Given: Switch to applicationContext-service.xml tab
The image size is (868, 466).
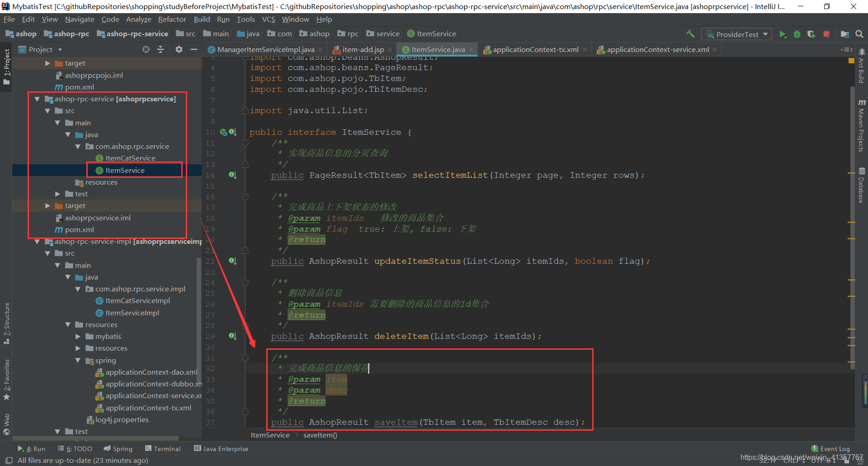Looking at the screenshot, I should (658, 50).
